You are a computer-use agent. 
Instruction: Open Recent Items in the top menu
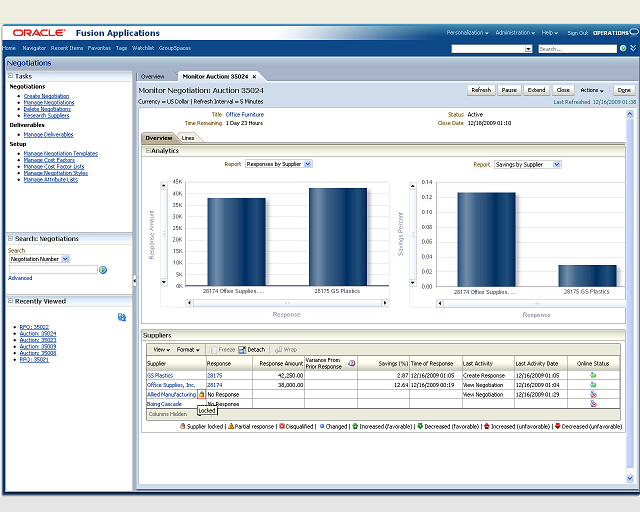(67, 48)
